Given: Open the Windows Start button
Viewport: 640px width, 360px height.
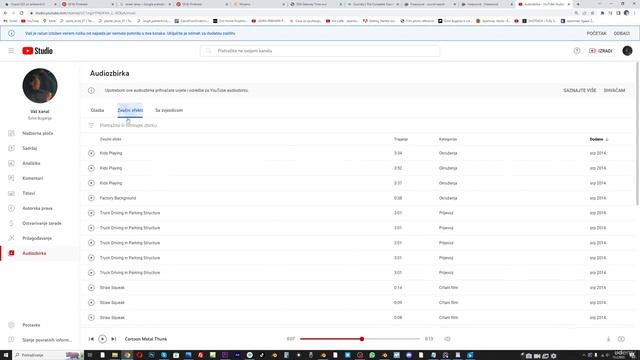Looking at the screenshot, I should tap(6, 355).
